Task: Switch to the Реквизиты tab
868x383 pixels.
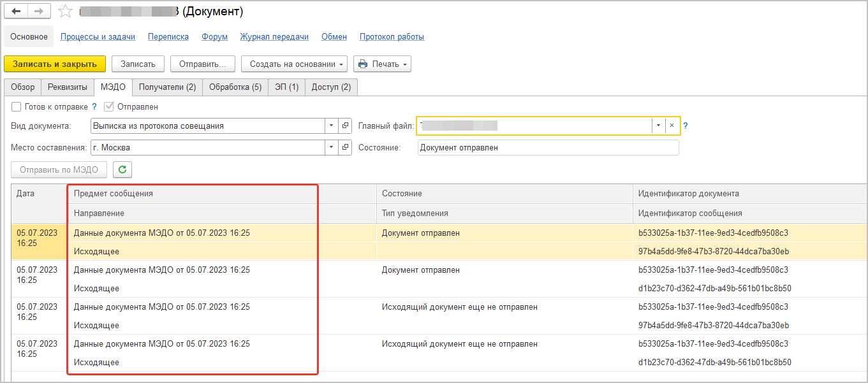Action: tap(68, 87)
